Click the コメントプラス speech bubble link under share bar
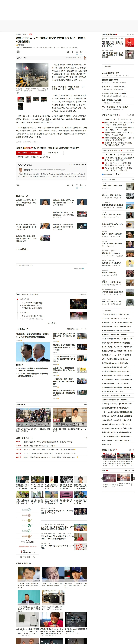Image resolution: width=138 pixels, height=644 pixels. 22,58
